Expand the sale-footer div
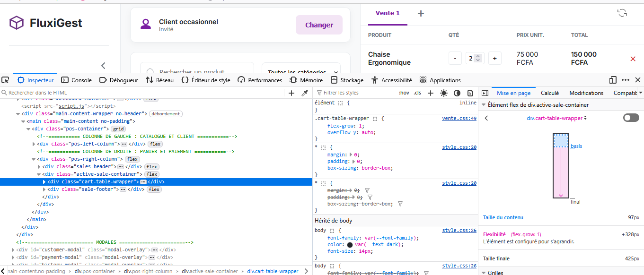The width and height of the screenshot is (644, 275). (x=44, y=189)
